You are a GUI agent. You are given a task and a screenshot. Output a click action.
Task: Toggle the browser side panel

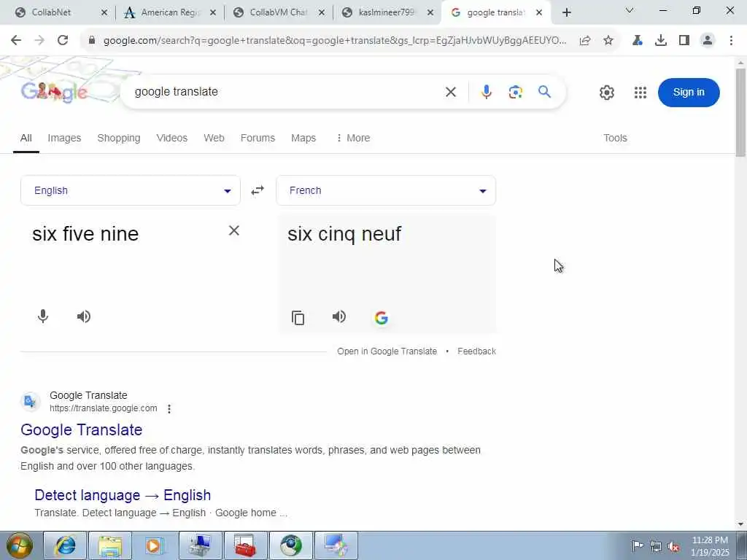pyautogui.click(x=684, y=41)
